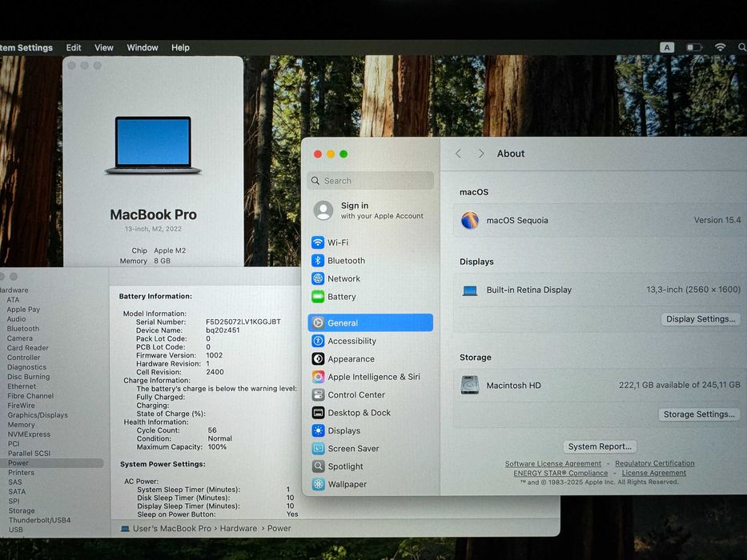Click the input source A icon
This screenshot has width=747, height=560.
point(667,47)
